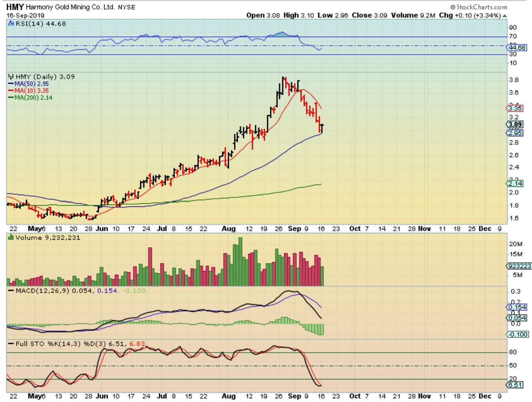Viewport: 532px width, 402px height.
Task: Click the Oct label beneath the price panel
Action: point(355,229)
